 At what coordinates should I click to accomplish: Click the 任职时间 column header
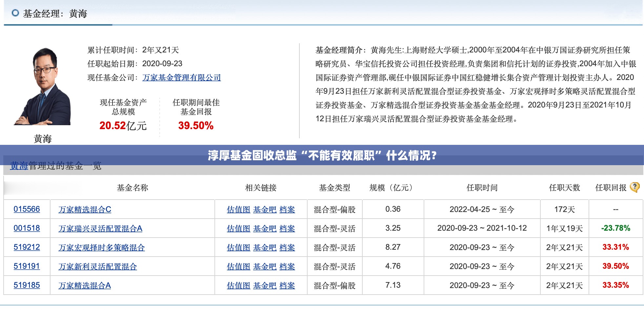pos(482,187)
